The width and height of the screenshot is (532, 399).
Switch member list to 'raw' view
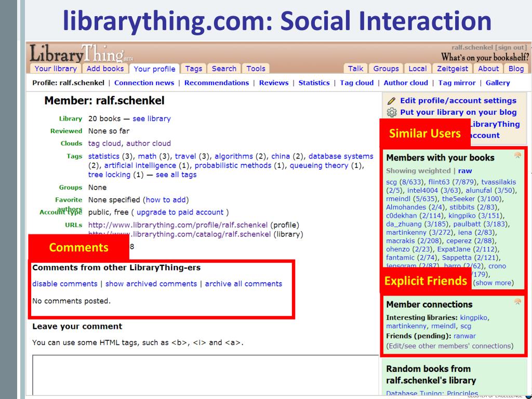point(465,171)
